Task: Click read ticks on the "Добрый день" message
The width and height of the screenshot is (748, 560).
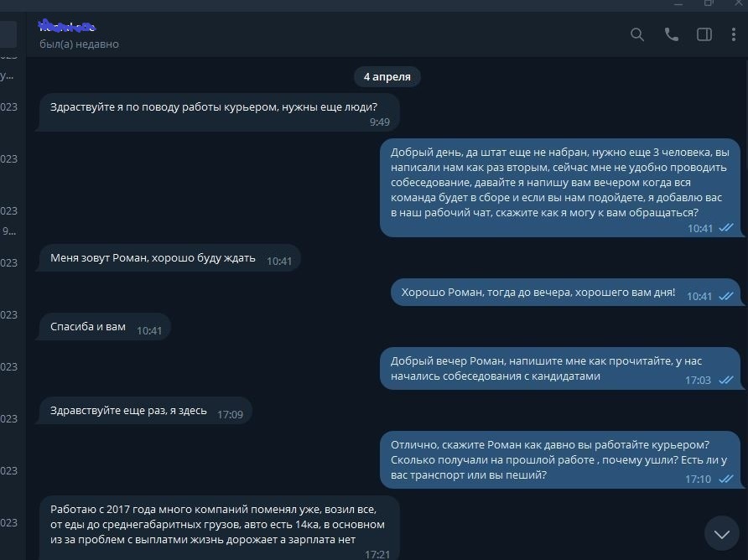Action: 726,228
